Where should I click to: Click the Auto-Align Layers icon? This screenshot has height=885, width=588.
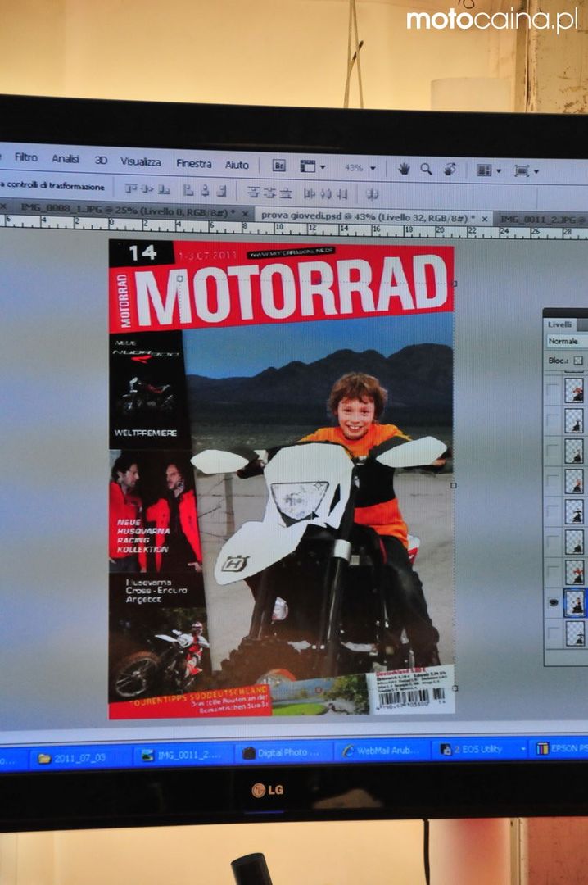pos(372,195)
